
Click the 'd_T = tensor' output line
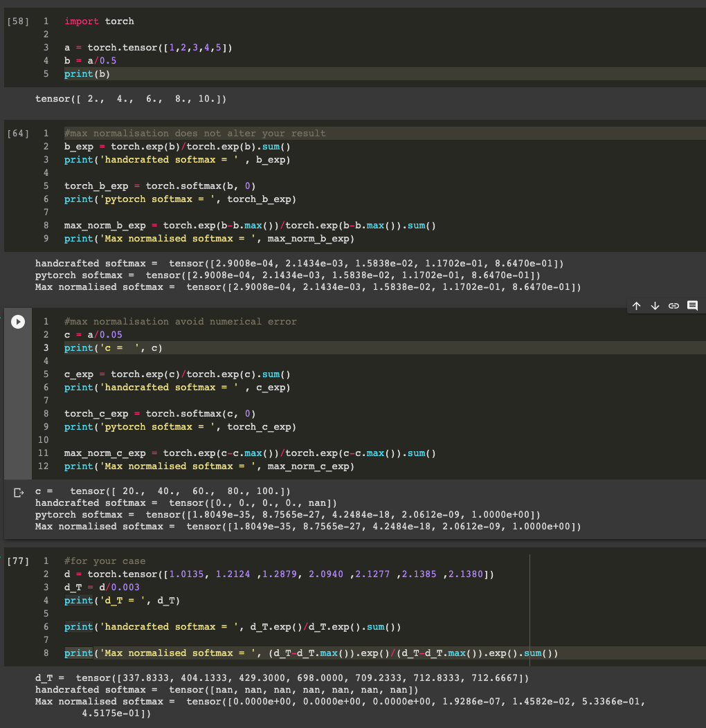click(x=282, y=677)
